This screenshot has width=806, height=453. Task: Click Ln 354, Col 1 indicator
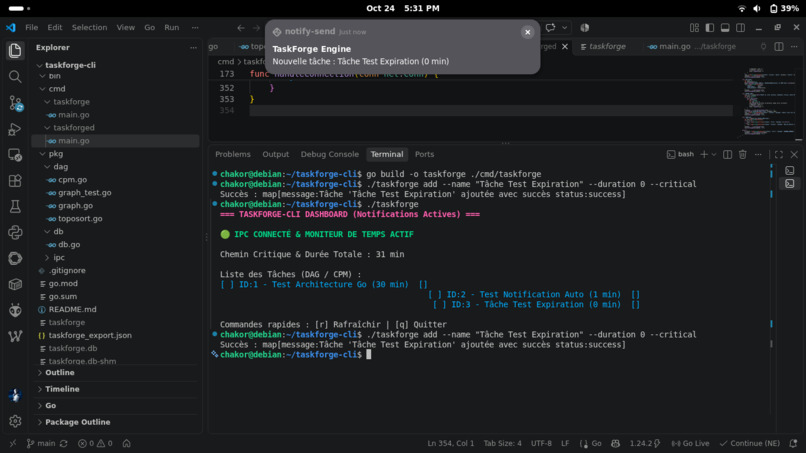coord(451,443)
